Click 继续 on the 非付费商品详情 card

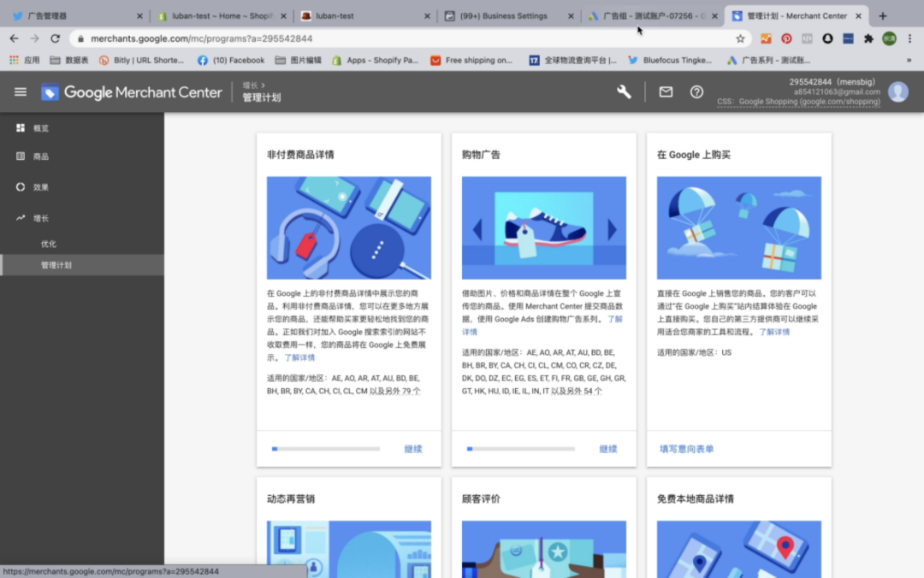(x=414, y=447)
